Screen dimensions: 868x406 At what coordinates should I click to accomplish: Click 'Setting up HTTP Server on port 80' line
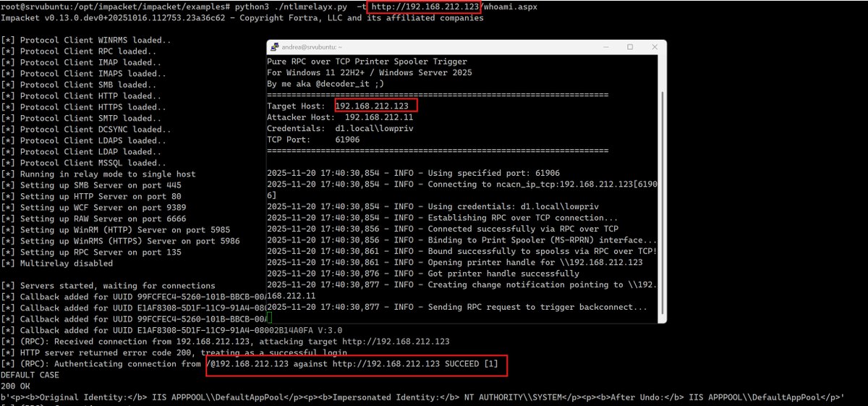91,196
